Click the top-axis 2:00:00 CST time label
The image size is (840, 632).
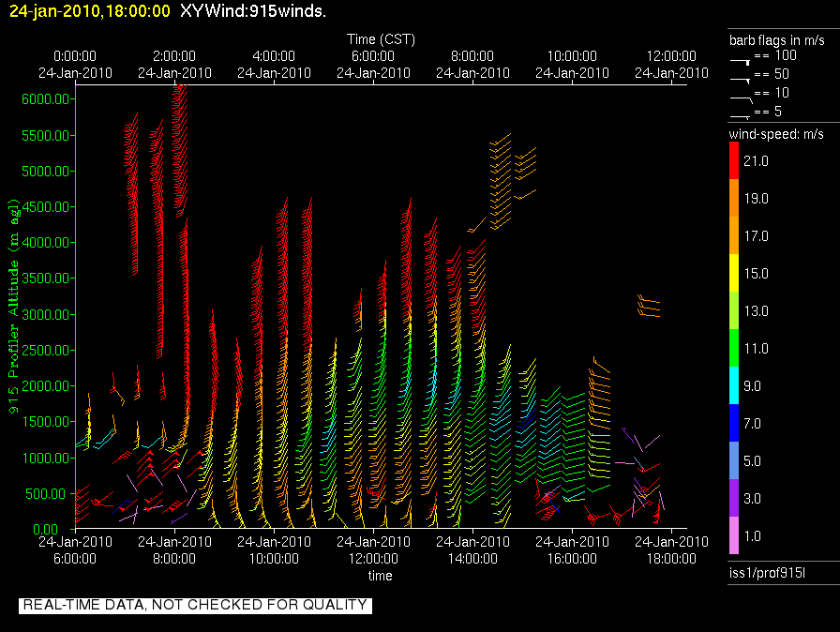pos(174,56)
